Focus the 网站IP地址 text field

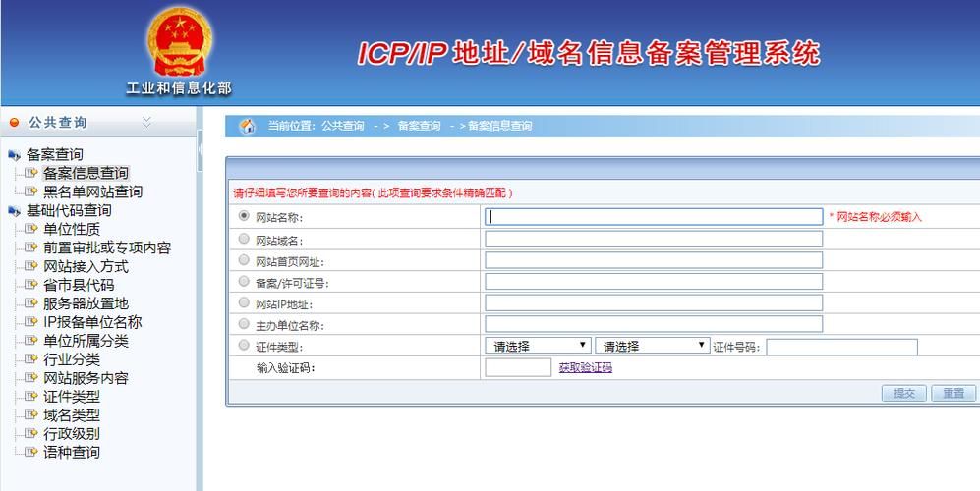[654, 302]
